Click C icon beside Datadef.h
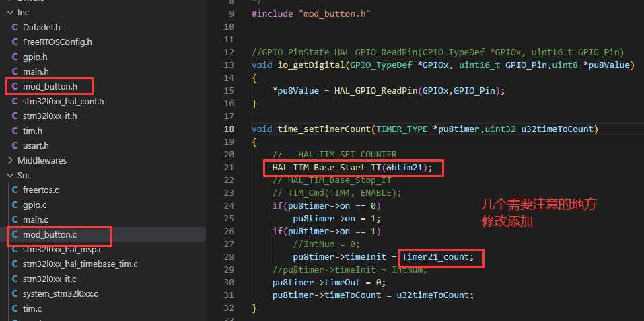Screen dimensions: 644x321 [15, 28]
